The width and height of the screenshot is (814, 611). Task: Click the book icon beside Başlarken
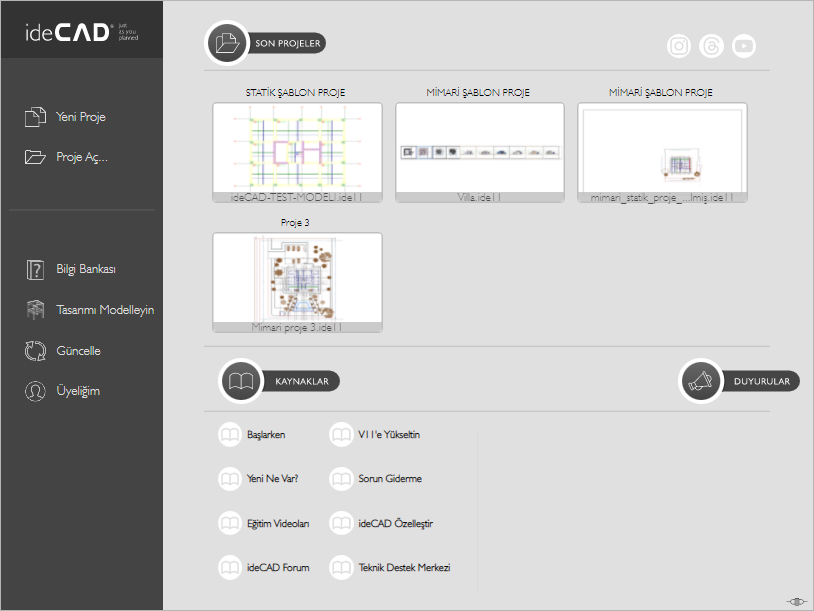click(x=230, y=435)
